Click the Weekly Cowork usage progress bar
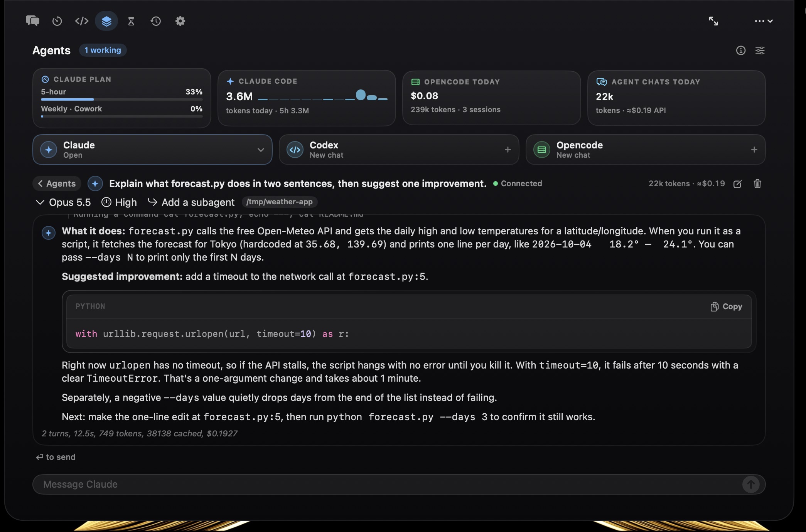The width and height of the screenshot is (806, 532). [121, 116]
